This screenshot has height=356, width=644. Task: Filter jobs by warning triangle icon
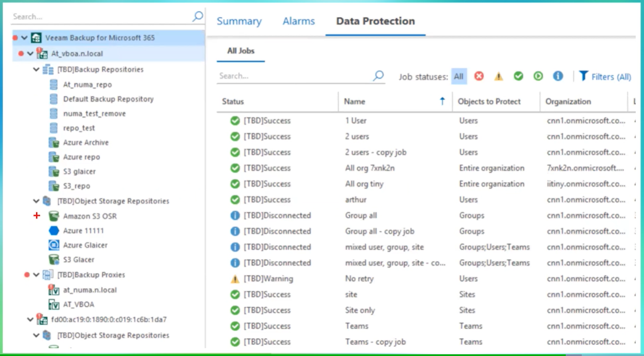[x=499, y=76]
